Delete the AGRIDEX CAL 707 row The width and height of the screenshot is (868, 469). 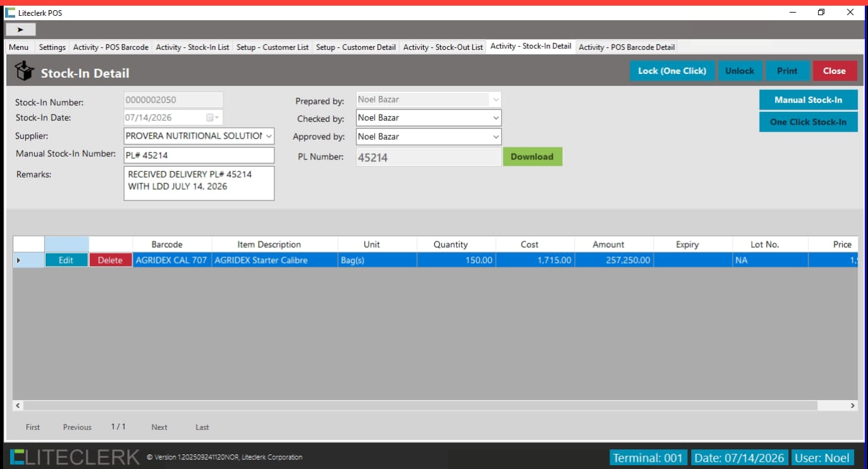point(111,260)
